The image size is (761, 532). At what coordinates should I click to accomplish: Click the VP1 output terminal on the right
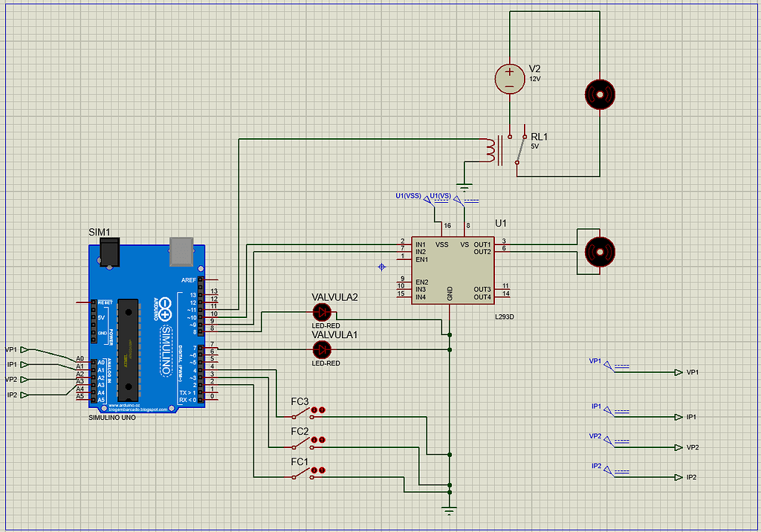(x=678, y=372)
